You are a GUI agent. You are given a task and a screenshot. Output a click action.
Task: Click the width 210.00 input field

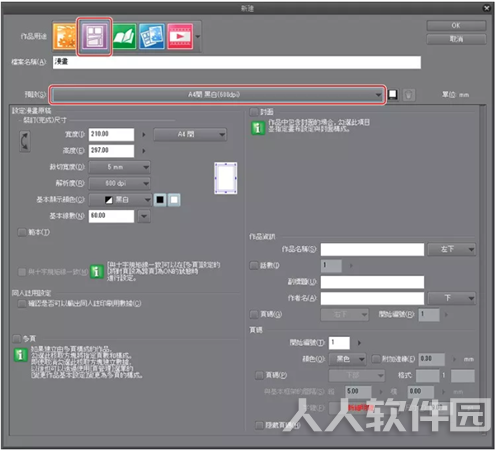111,134
